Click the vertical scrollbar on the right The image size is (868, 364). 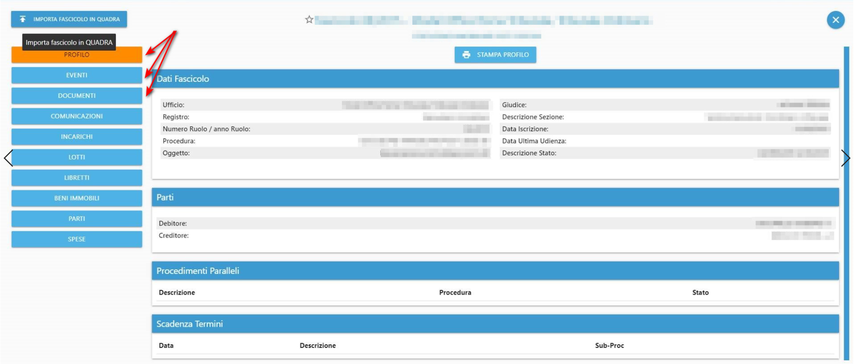[x=846, y=202]
